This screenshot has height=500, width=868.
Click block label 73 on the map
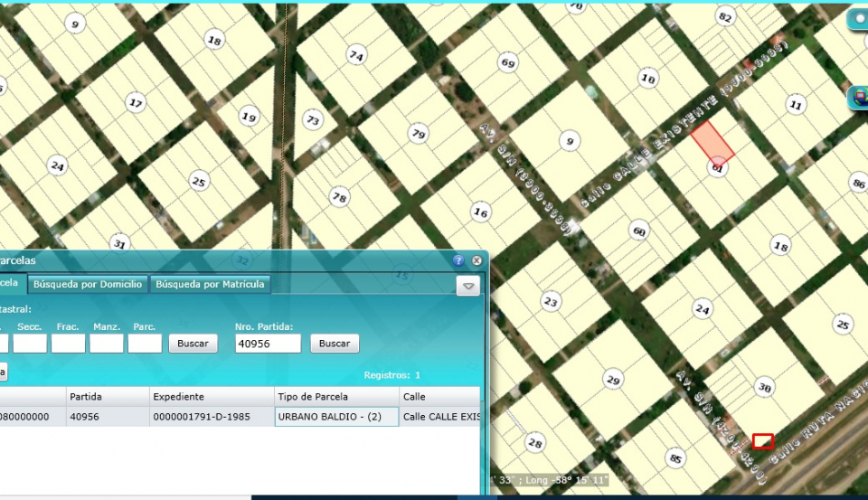click(x=314, y=119)
